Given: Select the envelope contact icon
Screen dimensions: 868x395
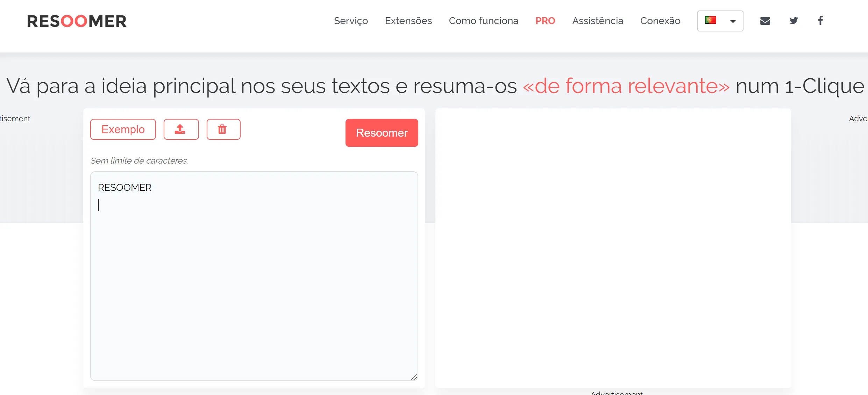Looking at the screenshot, I should tap(766, 20).
